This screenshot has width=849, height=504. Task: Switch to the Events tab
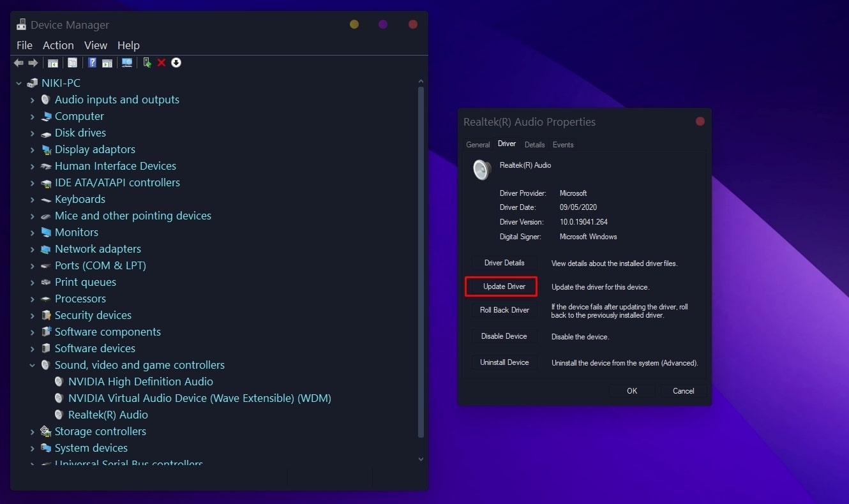pyautogui.click(x=563, y=145)
